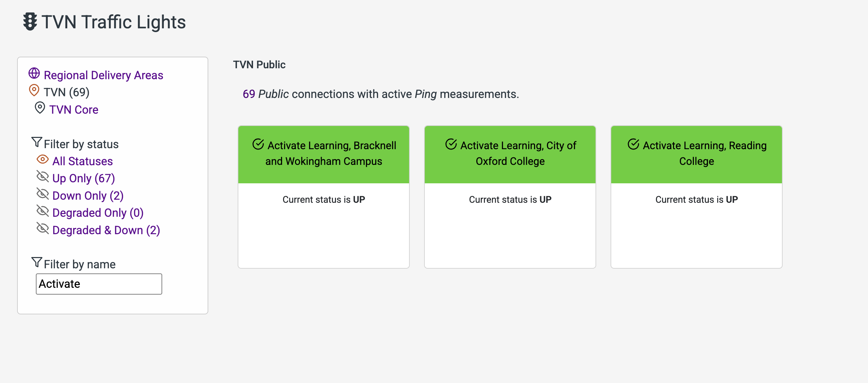The height and width of the screenshot is (383, 868).
Task: Toggle the Degraded Only hidden-eye icon
Action: 43,211
